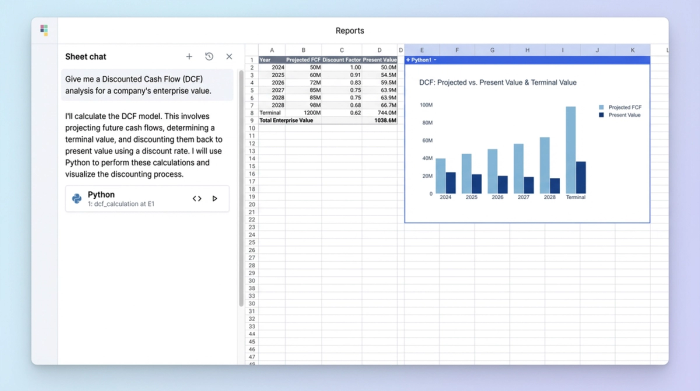Click the 'Python' code card title

pos(101,195)
